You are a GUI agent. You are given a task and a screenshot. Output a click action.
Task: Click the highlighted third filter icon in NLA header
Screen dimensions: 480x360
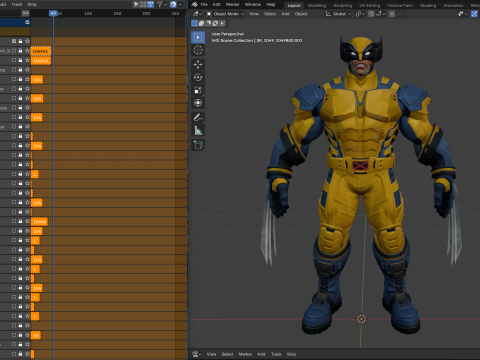point(151,4)
